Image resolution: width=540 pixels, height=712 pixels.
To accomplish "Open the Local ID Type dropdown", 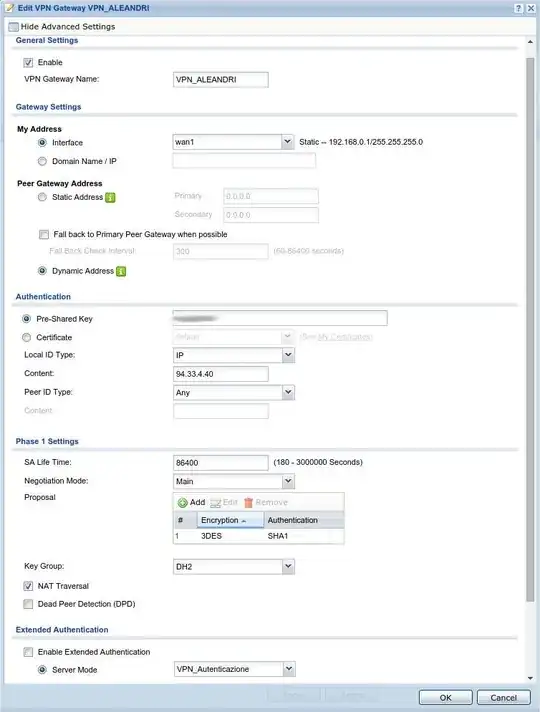I will click(x=288, y=355).
